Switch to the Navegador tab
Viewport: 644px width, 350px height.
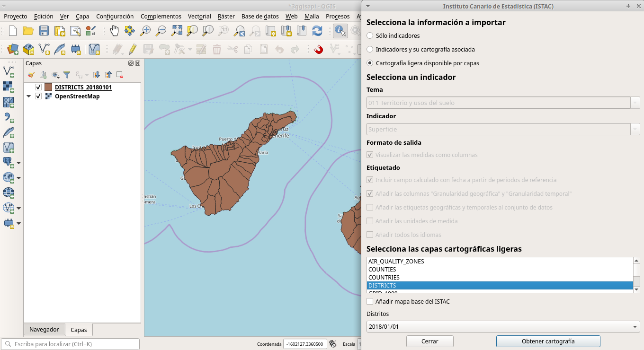(44, 329)
